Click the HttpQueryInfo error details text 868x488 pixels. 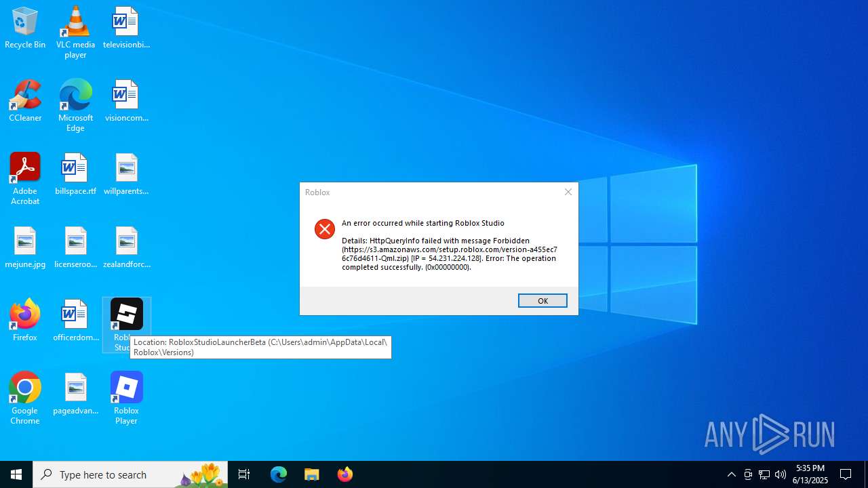(450, 253)
